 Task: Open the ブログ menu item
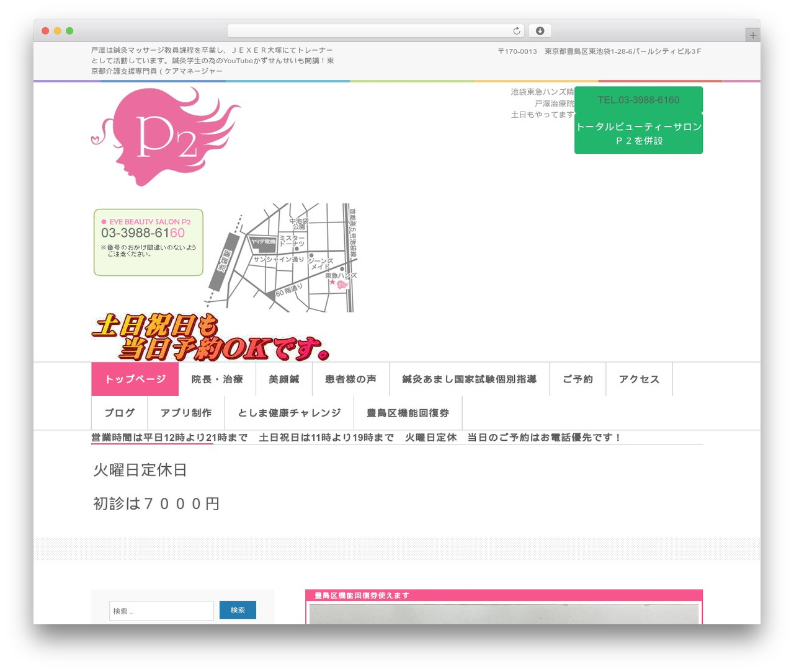click(120, 413)
